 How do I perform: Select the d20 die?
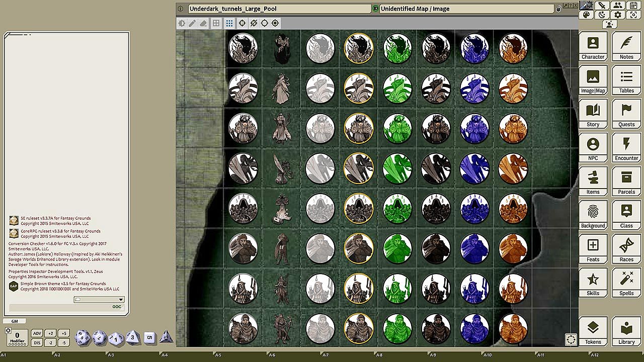pos(83,338)
